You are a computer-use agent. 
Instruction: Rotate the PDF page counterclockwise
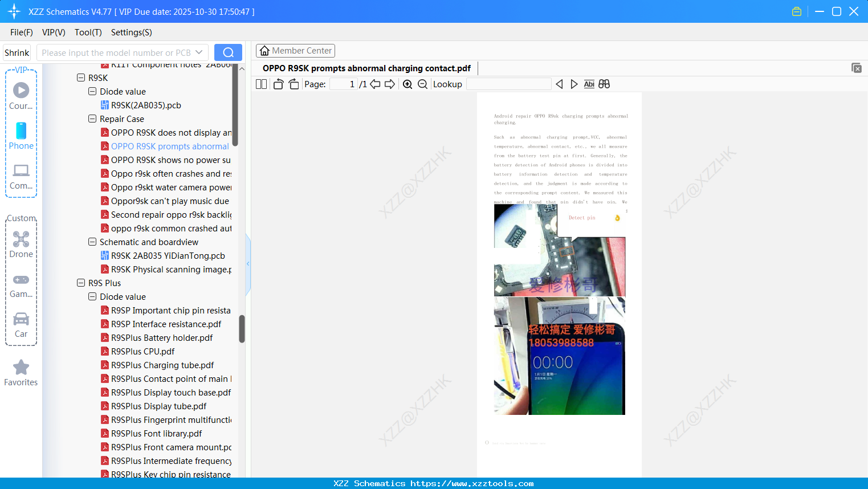click(278, 84)
